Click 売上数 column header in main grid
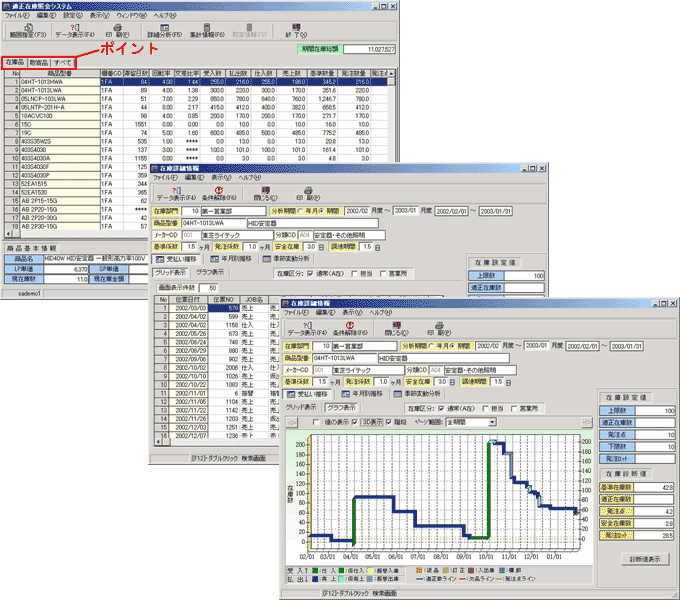Viewport: 680px width, 600px height. coord(291,73)
